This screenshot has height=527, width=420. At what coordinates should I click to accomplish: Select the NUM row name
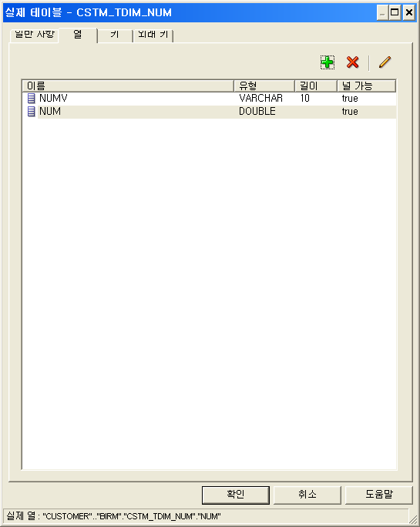(50, 112)
